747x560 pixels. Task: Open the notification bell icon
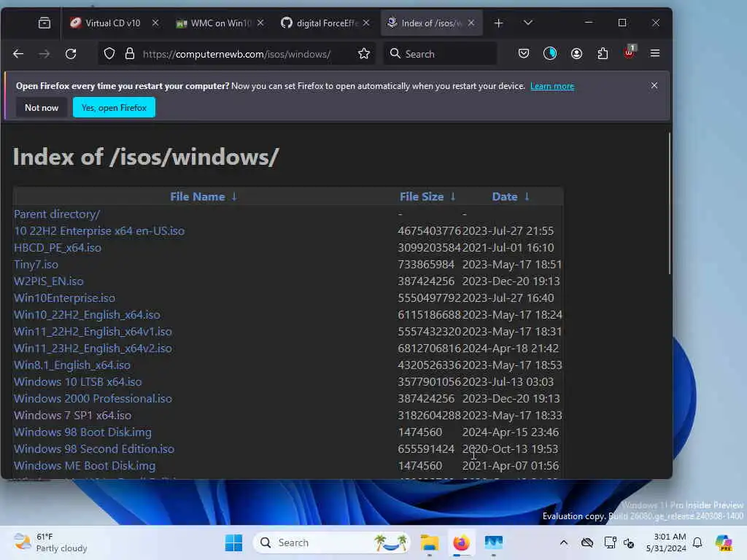point(697,542)
